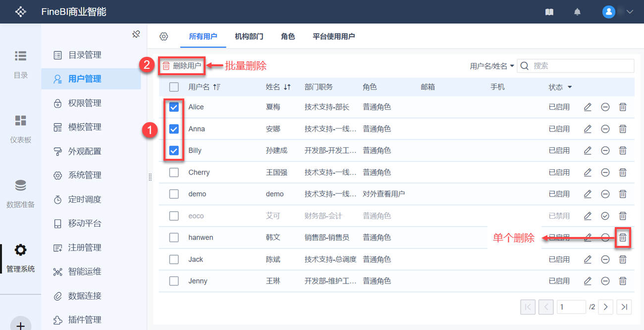Check the hanwen row checkbox

pyautogui.click(x=174, y=237)
